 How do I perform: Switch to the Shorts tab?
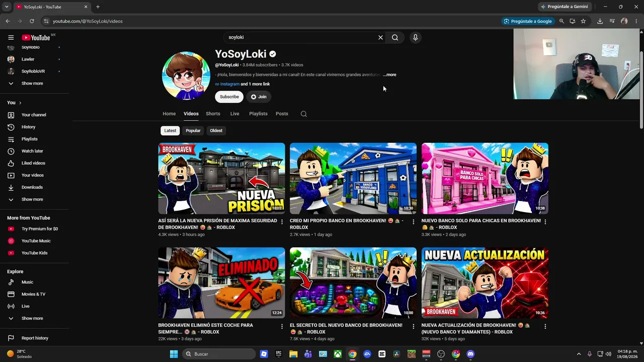[213, 114]
